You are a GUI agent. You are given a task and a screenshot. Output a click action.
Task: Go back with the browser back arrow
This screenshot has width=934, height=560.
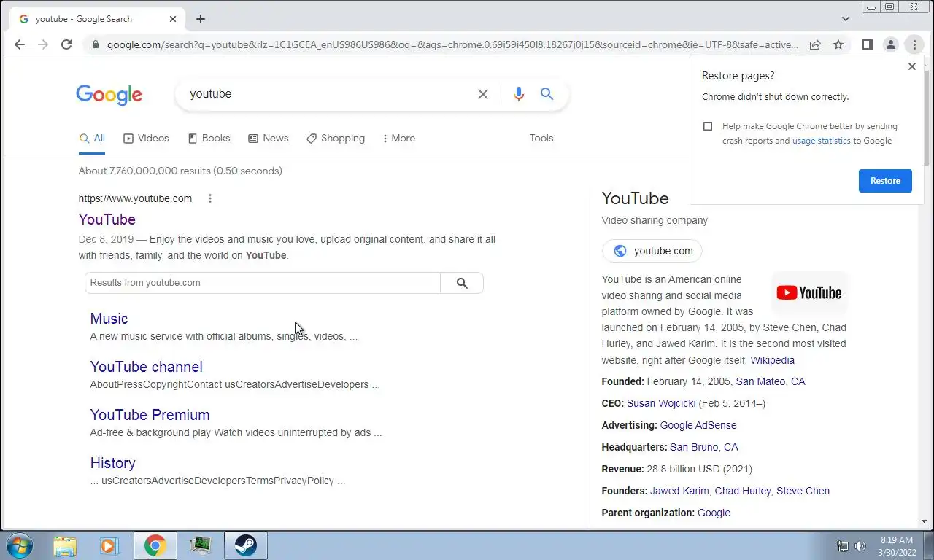coord(20,44)
